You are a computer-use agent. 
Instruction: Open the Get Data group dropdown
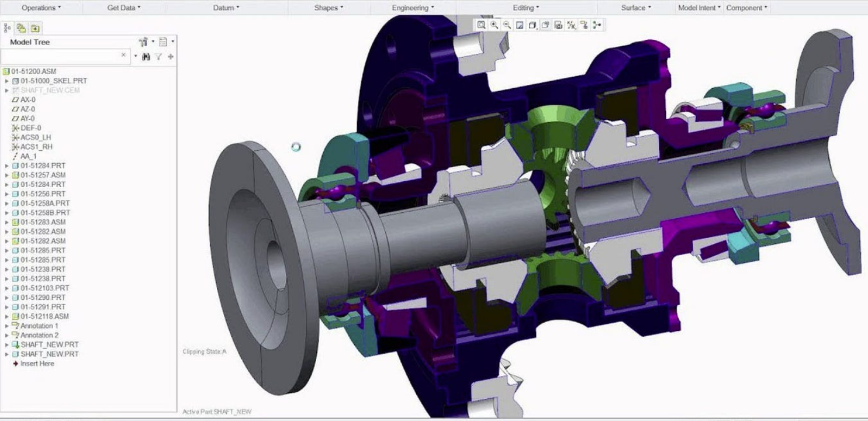(x=124, y=8)
